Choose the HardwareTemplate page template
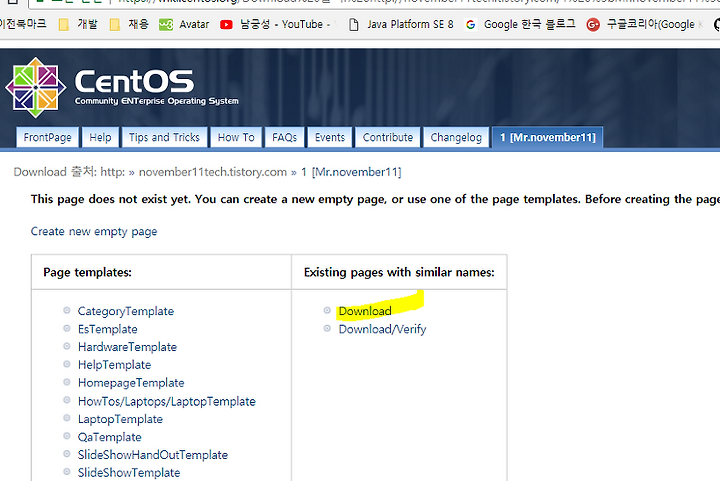The width and height of the screenshot is (720, 481). [x=127, y=347]
